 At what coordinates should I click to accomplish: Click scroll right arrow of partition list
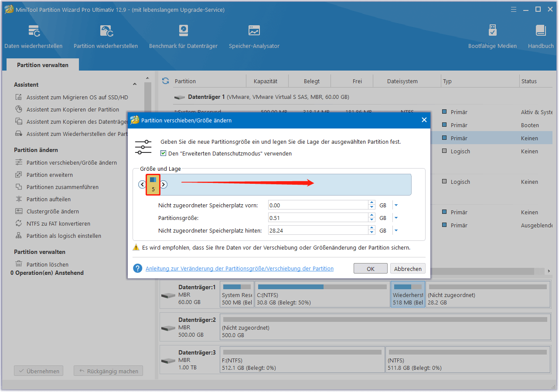coord(549,271)
